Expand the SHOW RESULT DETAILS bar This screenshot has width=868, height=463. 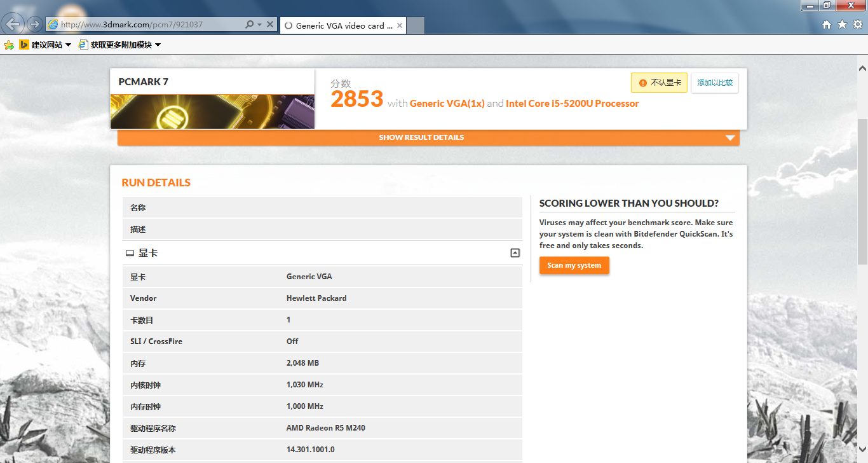pyautogui.click(x=428, y=137)
